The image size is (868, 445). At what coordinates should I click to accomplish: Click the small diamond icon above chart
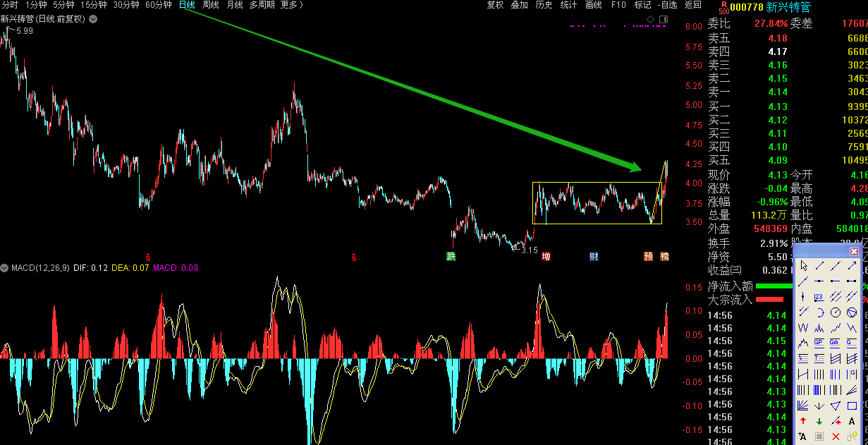point(650,18)
